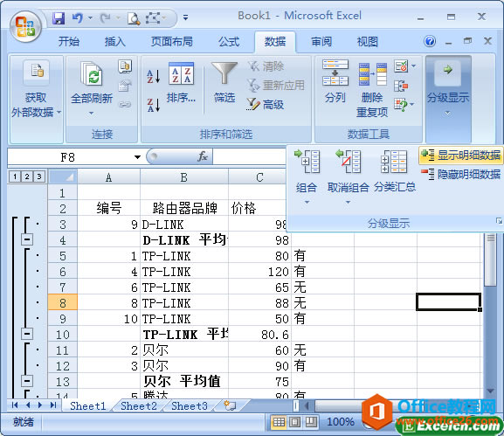Click the Consolidate icon
The width and height of the screenshot is (504, 436).
(401, 86)
